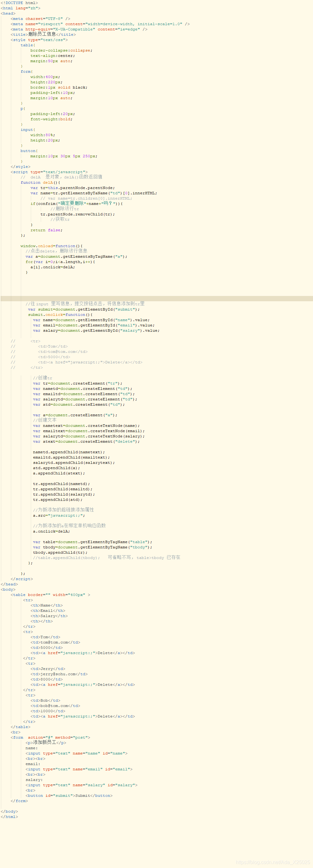The height and width of the screenshot is (868, 313).
Task: Click the border-collapse:collapse; rule
Action: 61,50
